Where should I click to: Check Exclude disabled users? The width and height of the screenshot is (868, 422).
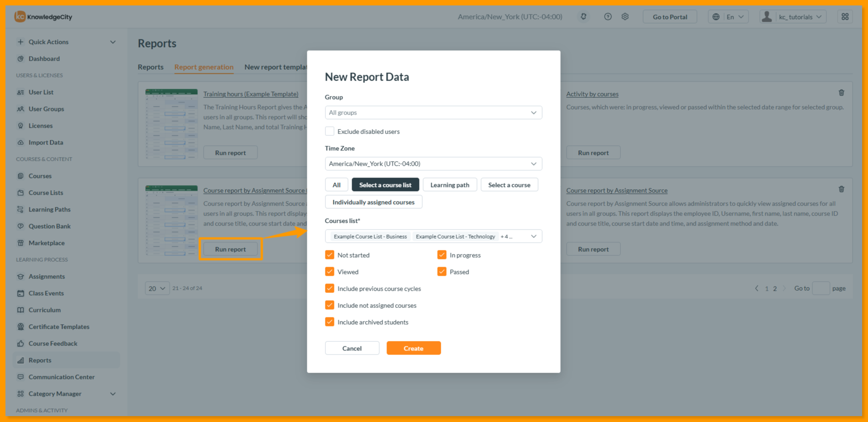coord(329,131)
